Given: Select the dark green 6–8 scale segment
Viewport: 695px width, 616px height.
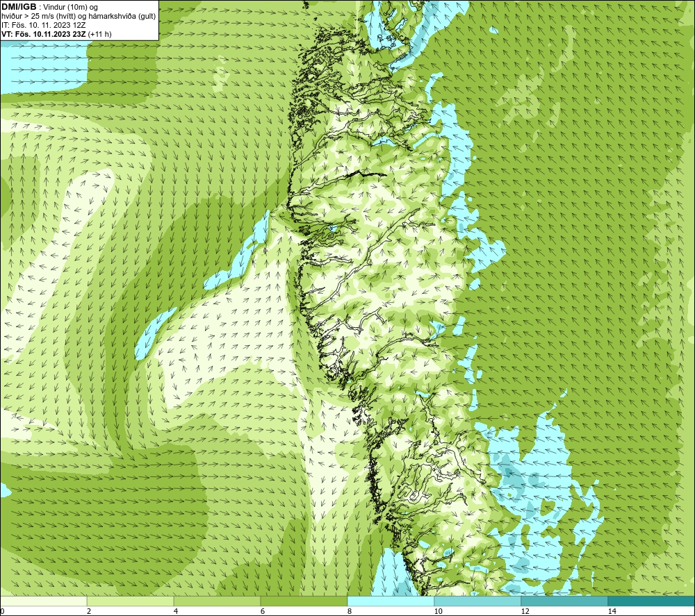Looking at the screenshot, I should pyautogui.click(x=304, y=601).
